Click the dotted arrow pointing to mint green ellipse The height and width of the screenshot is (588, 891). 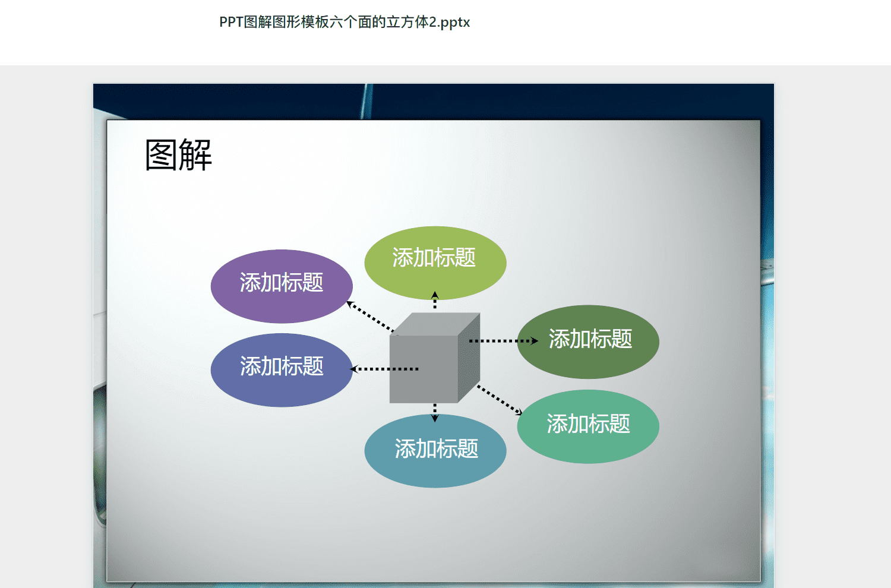pyautogui.click(x=500, y=400)
